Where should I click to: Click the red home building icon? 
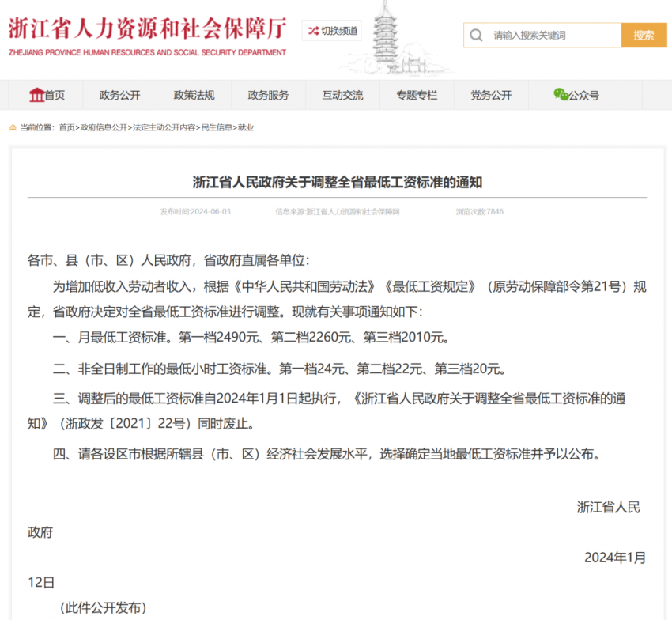[36, 95]
